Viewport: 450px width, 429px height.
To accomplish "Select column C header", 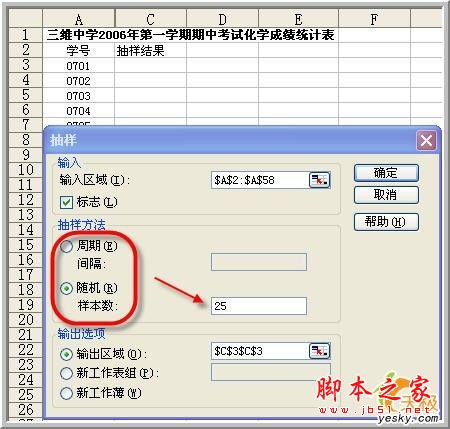I will coord(150,19).
